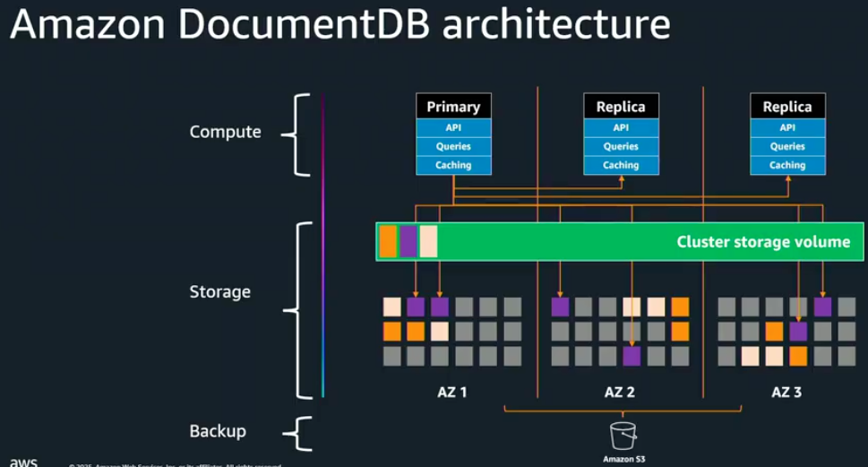Click the purple block in AZ 2 bottom row
Image resolution: width=868 pixels, height=467 pixels.
632,356
